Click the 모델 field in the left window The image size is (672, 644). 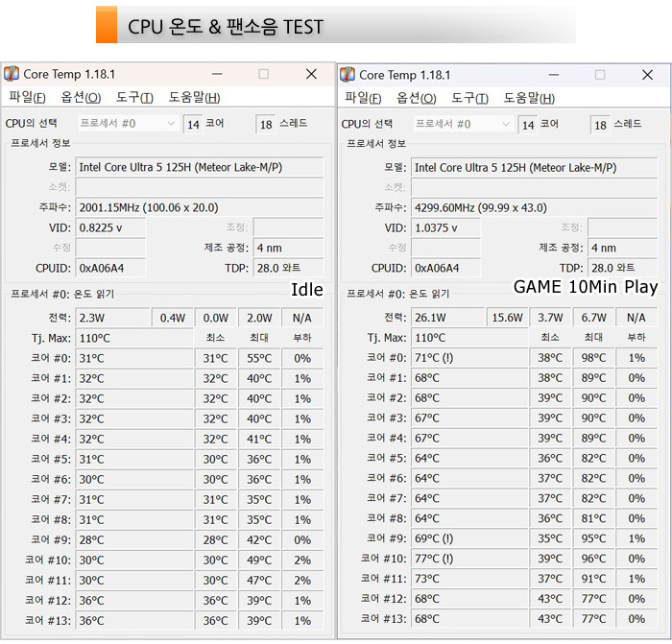tap(199, 167)
